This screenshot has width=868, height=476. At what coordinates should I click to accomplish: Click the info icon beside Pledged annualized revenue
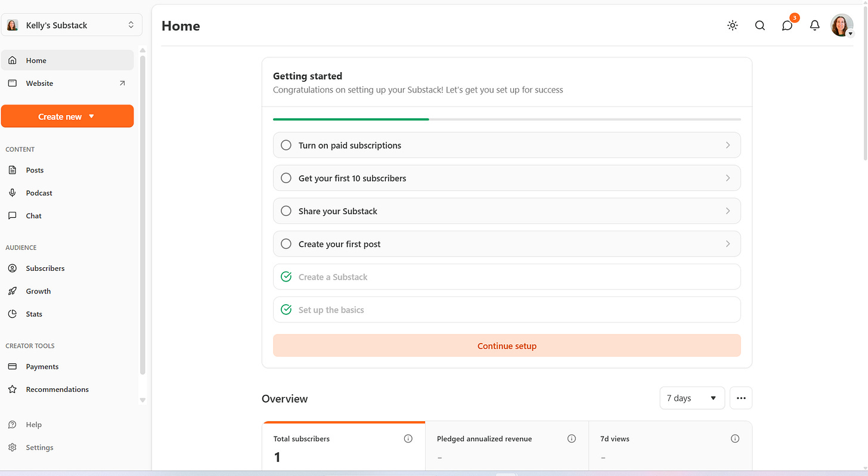click(x=572, y=438)
